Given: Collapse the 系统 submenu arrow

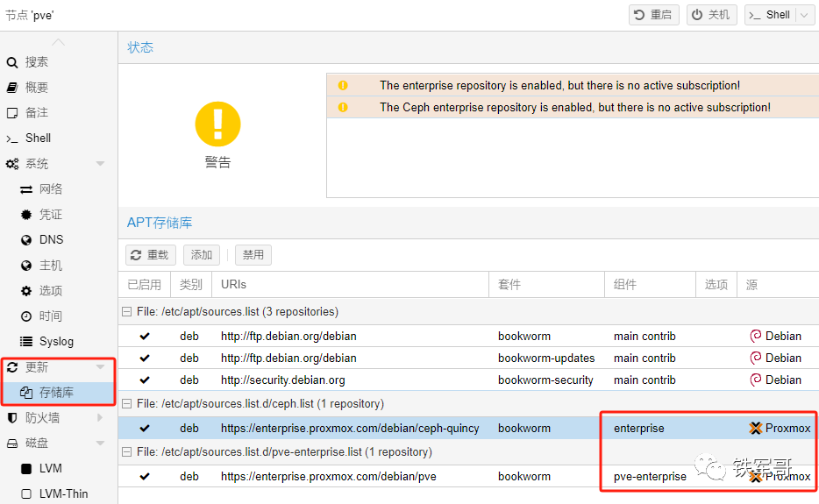Looking at the screenshot, I should pos(101,164).
